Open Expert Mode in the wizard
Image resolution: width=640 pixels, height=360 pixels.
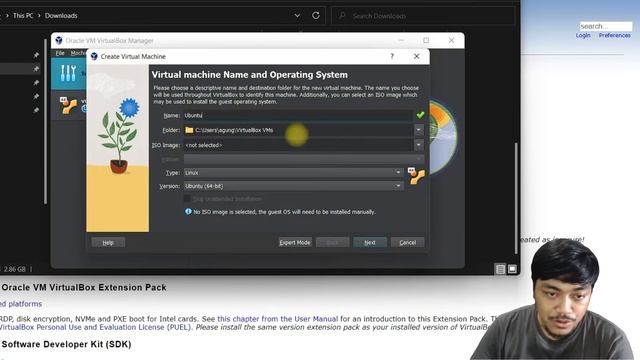(x=295, y=242)
